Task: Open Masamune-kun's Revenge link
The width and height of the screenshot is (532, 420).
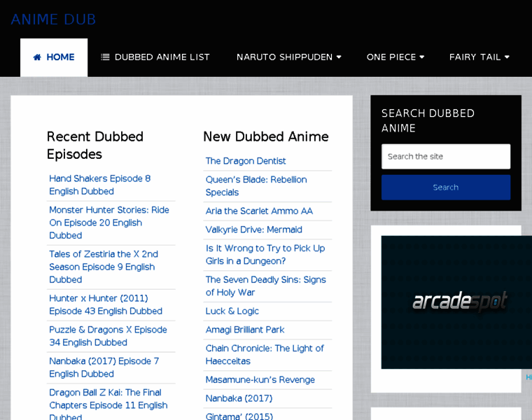Action: 260,379
